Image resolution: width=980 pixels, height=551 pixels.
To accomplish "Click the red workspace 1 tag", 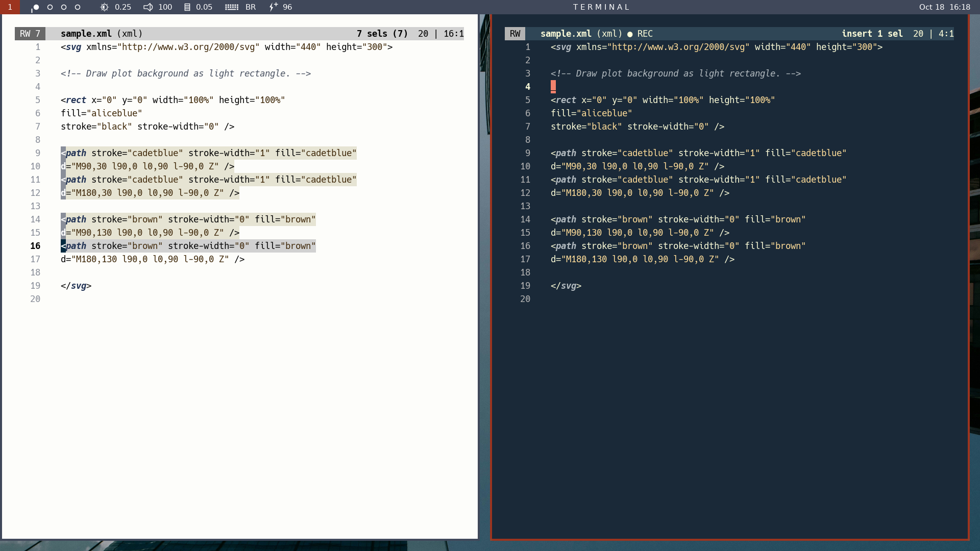I will pos(10,7).
